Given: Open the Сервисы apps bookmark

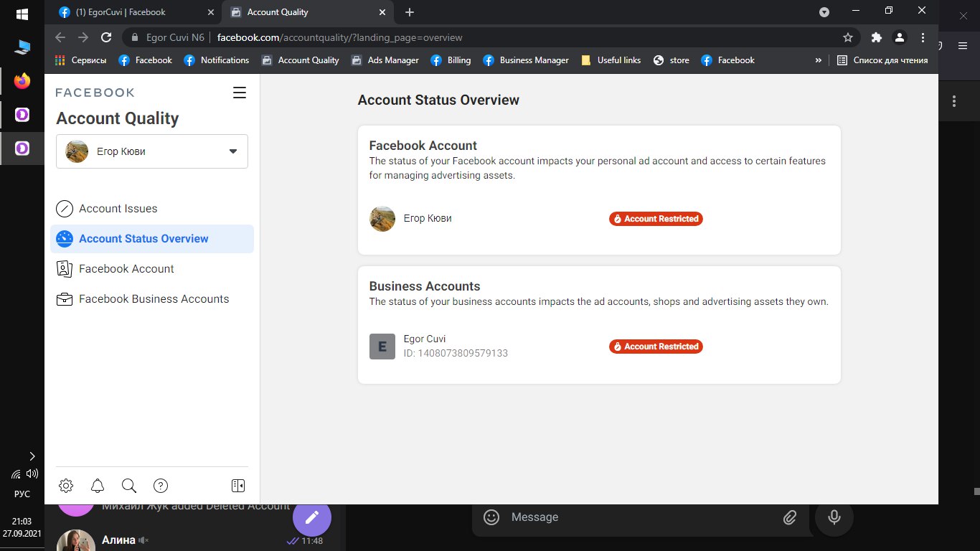Looking at the screenshot, I should point(80,60).
